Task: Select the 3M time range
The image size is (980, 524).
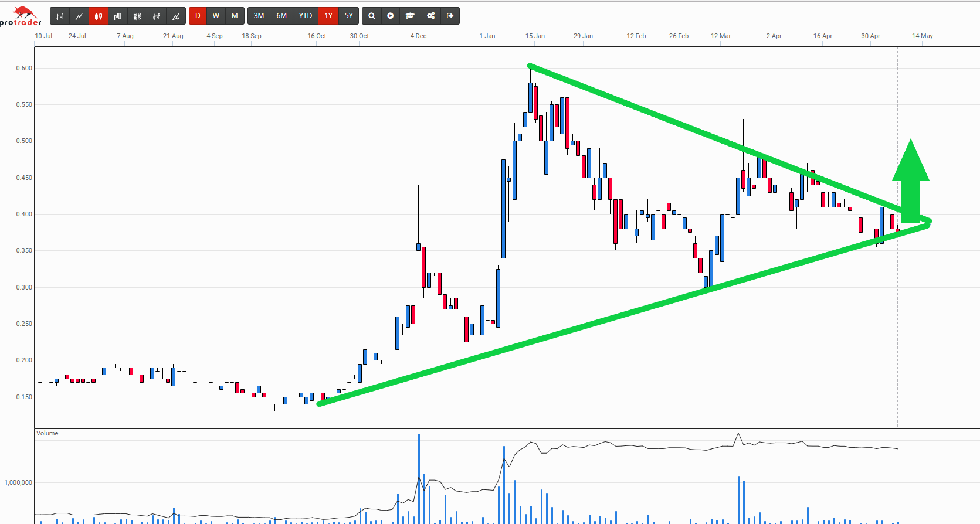Action: click(x=259, y=16)
